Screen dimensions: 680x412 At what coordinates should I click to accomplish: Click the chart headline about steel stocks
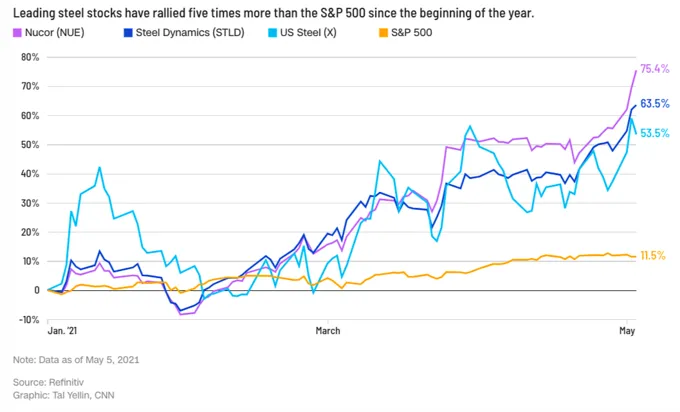click(297, 14)
